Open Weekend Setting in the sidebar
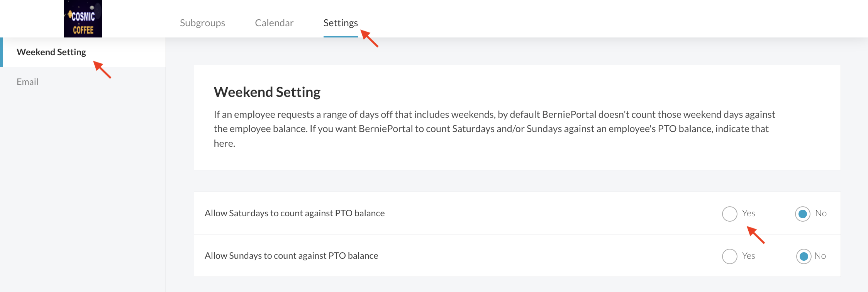 pos(51,52)
